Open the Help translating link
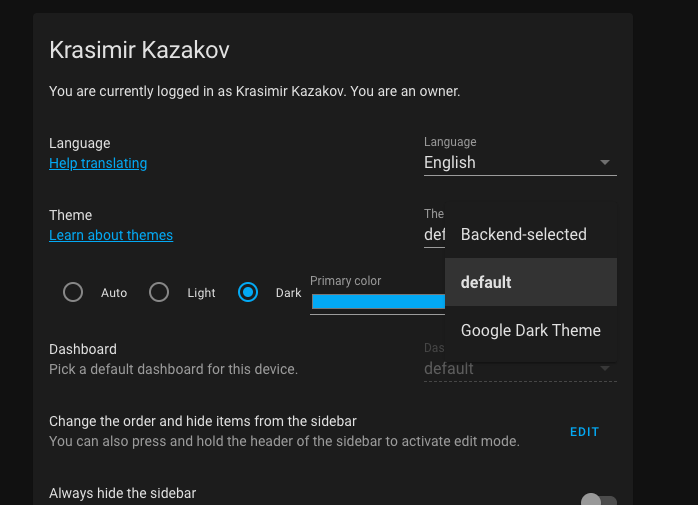 (x=98, y=163)
